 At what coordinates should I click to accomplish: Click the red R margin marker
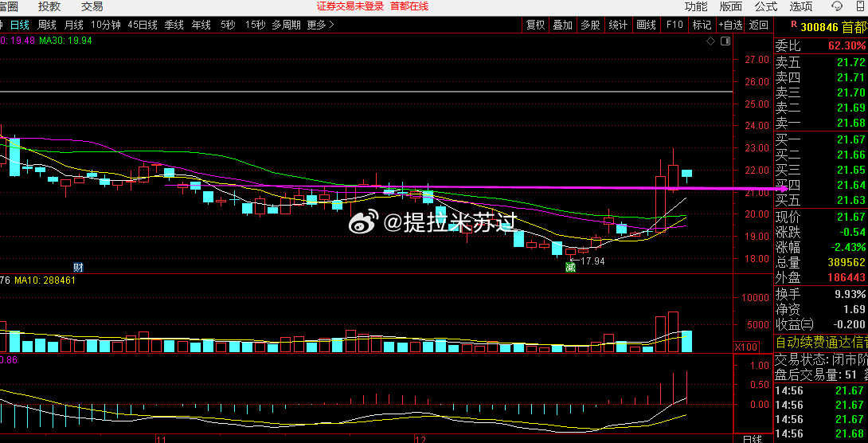click(793, 25)
